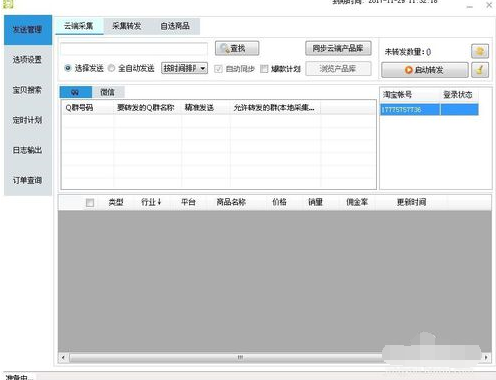Click 同步云端产品库 button
Viewport: 496px width, 380px height.
pos(338,49)
